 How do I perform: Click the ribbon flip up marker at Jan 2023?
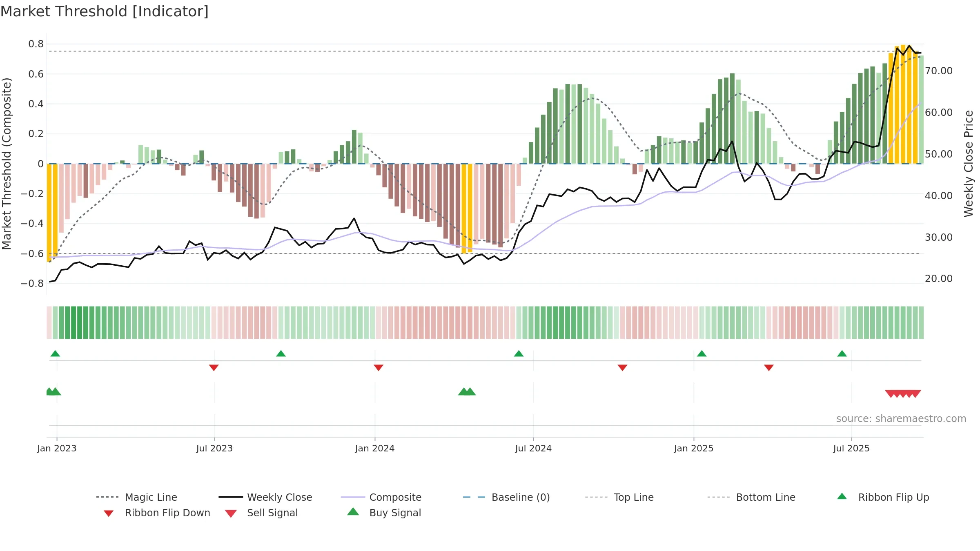(55, 353)
